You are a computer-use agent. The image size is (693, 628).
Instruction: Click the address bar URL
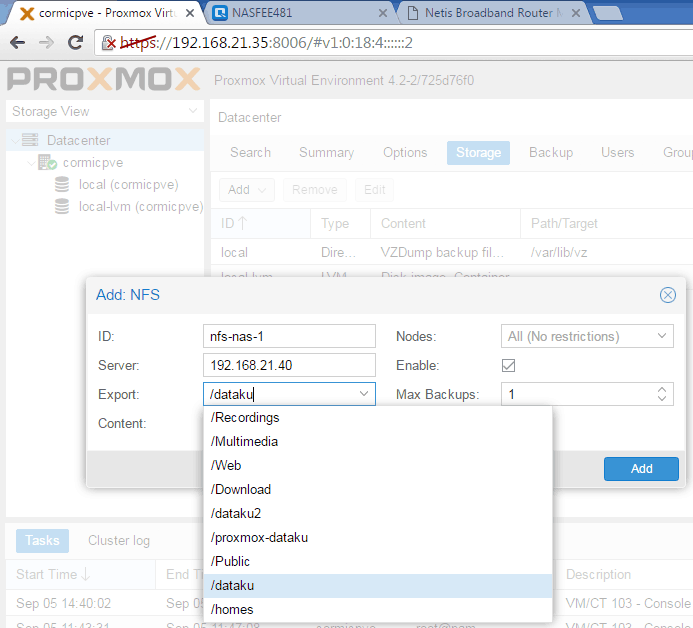(x=267, y=43)
